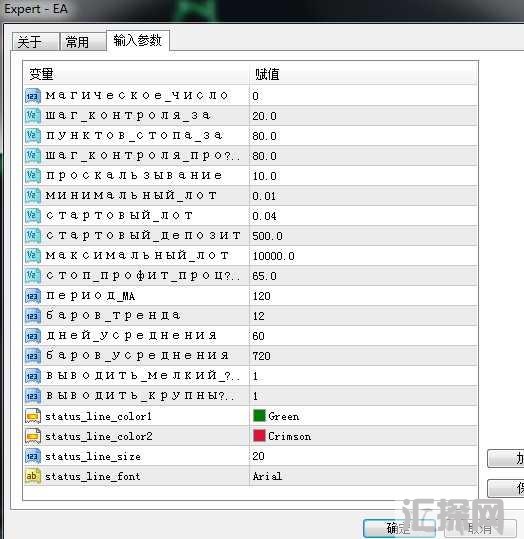Click the double icon beside пунктов_стопа_за
Viewport: 524px width, 539px height.
[33, 136]
